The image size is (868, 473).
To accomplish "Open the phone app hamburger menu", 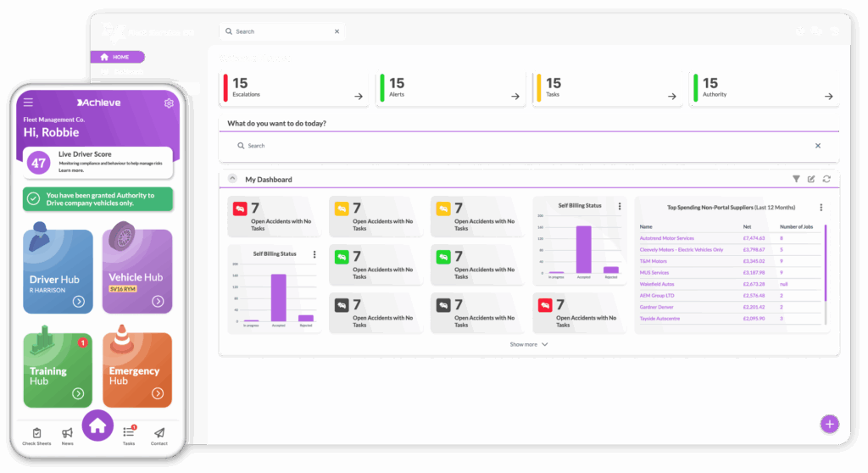I will (28, 103).
